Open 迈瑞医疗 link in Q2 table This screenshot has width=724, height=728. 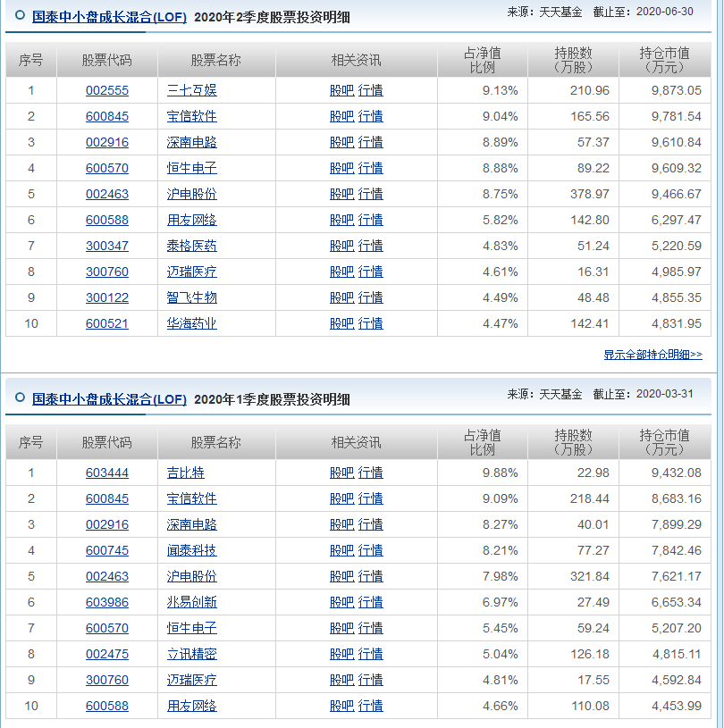192,272
